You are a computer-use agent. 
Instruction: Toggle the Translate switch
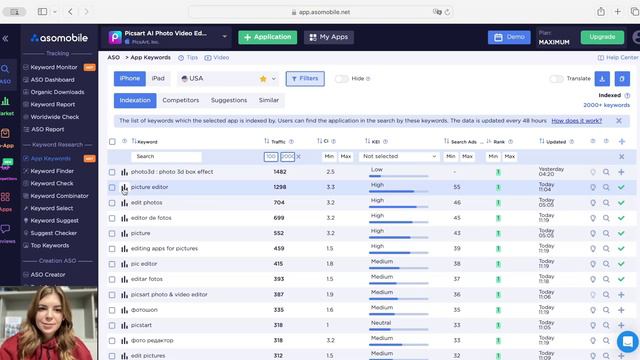(x=556, y=79)
